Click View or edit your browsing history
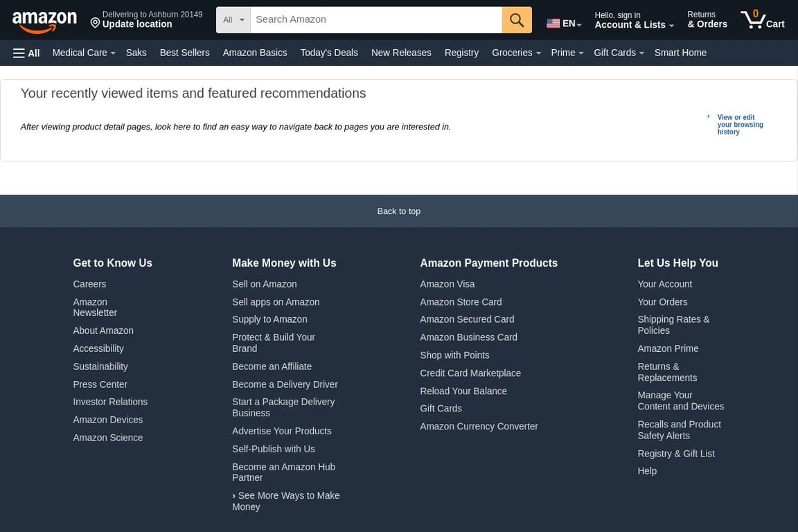 click(x=740, y=125)
